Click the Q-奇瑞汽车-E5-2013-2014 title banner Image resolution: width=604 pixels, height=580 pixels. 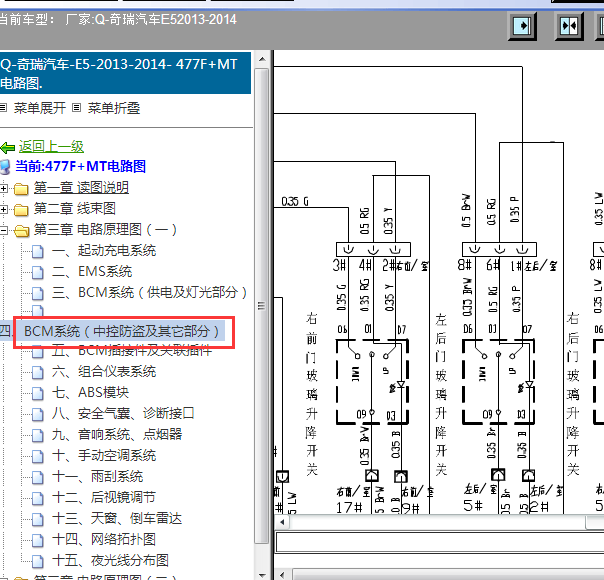tap(125, 73)
